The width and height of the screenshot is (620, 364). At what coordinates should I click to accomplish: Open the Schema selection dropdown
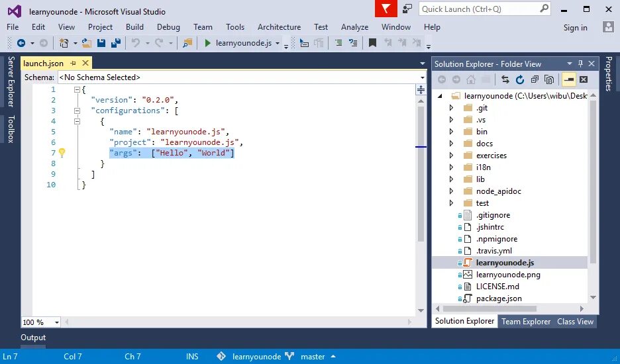[423, 77]
